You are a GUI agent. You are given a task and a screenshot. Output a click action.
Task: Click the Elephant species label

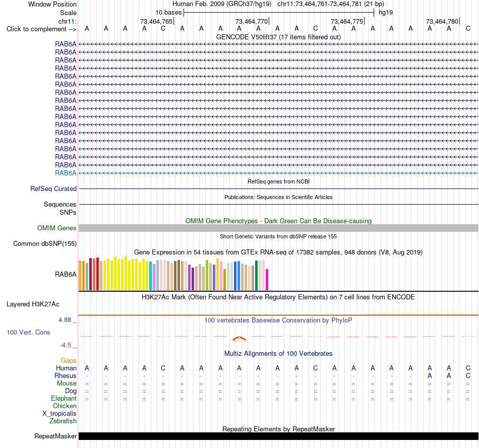click(64, 399)
